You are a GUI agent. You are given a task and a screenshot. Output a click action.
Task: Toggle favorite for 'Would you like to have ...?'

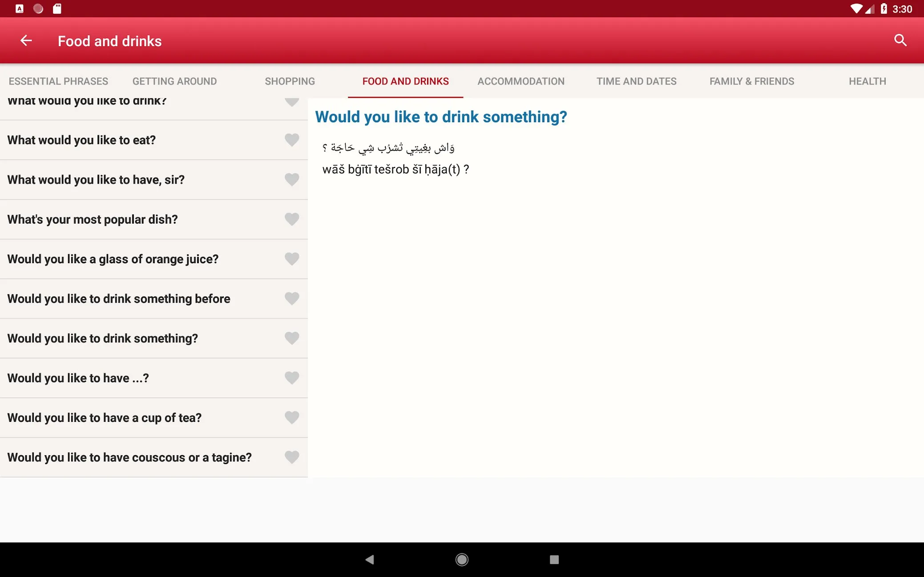[291, 377]
